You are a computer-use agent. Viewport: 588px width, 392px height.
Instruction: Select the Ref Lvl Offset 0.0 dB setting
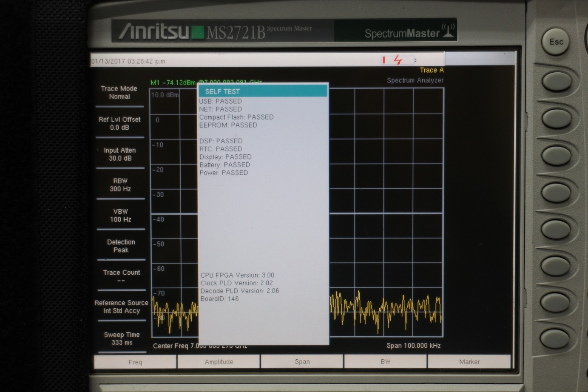click(x=119, y=123)
